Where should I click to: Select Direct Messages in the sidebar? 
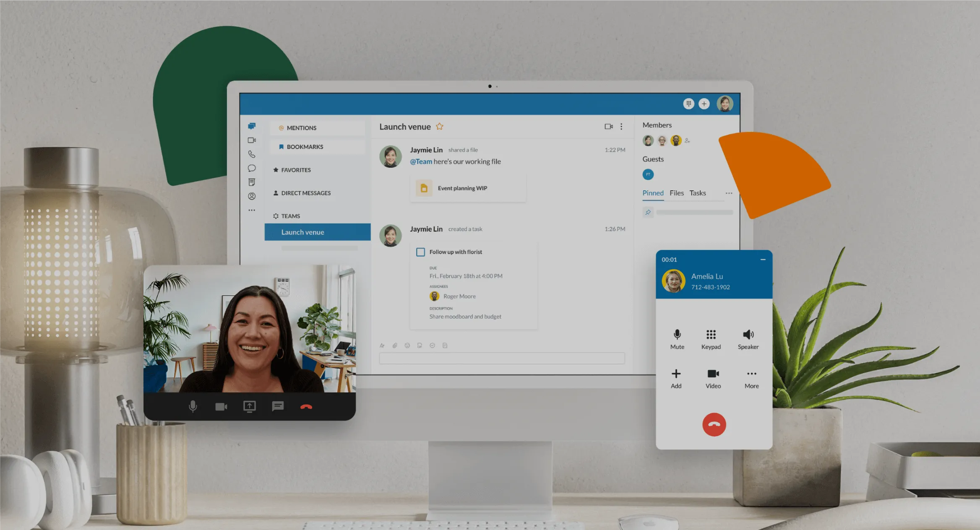click(x=305, y=193)
